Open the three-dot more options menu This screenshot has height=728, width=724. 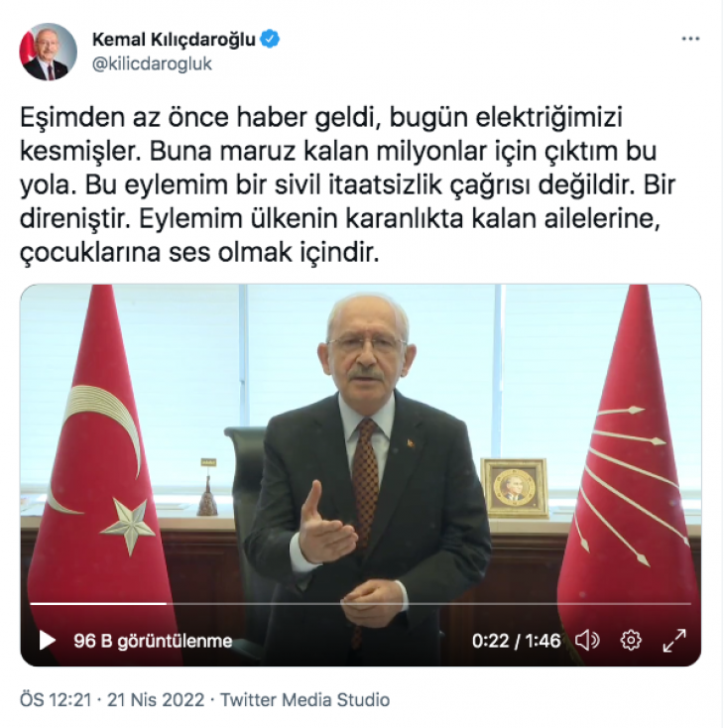(x=690, y=39)
